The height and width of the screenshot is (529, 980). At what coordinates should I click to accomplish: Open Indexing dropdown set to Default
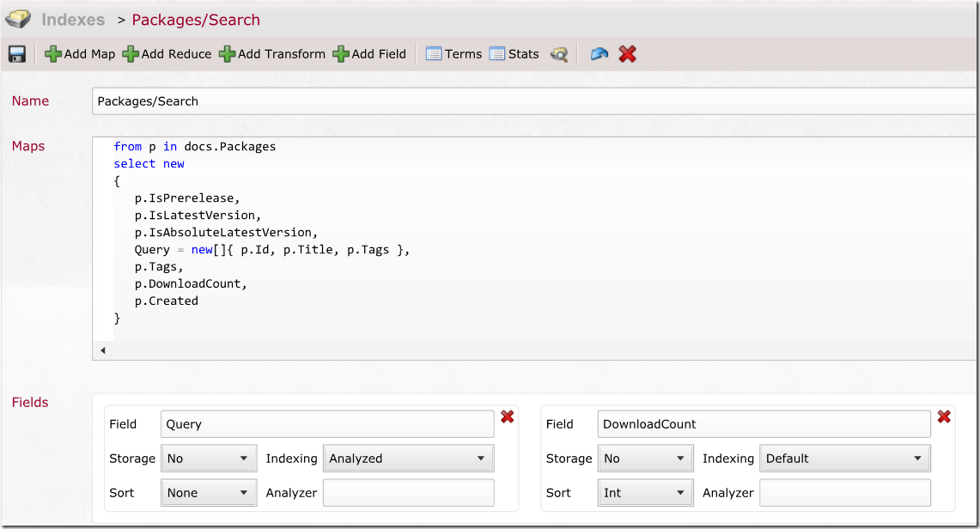[844, 459]
